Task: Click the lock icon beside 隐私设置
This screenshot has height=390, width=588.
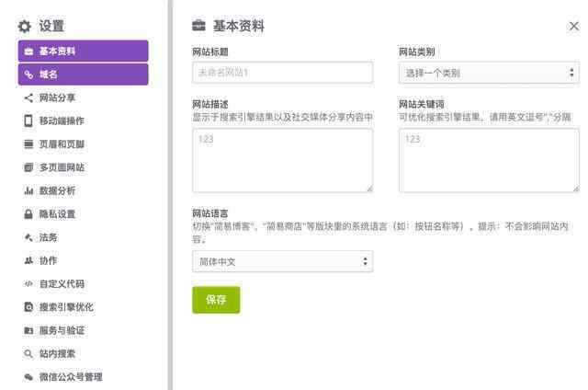Action: [28, 214]
